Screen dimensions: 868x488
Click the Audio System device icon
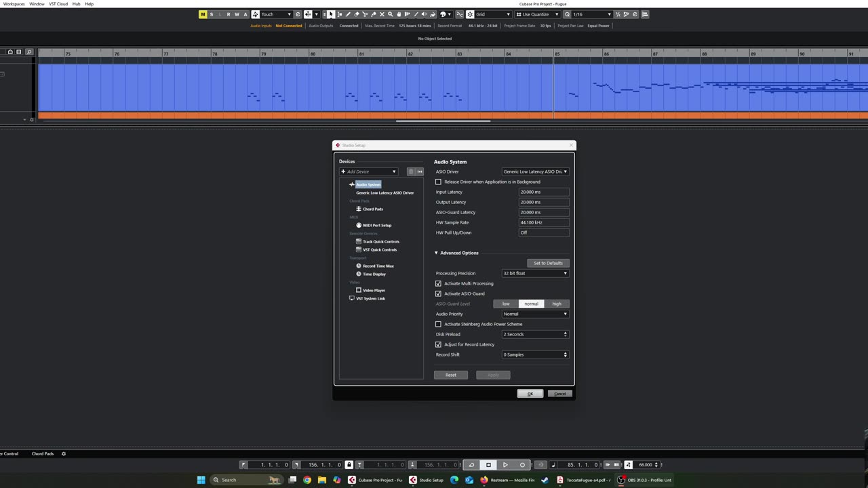coord(352,184)
